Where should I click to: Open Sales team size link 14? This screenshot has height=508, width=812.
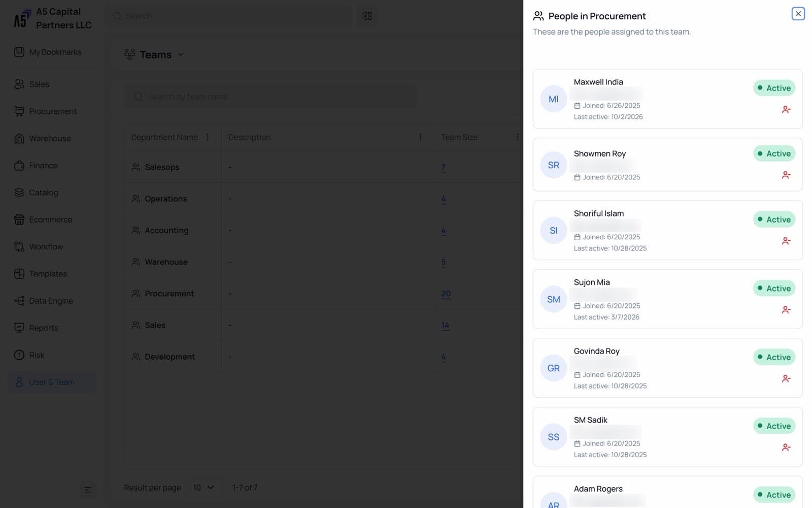445,325
